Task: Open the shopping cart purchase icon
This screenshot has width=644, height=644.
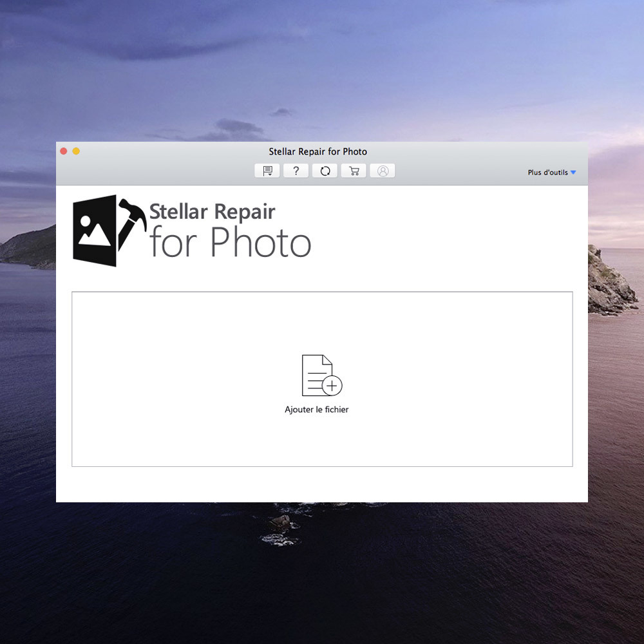Action: [354, 171]
